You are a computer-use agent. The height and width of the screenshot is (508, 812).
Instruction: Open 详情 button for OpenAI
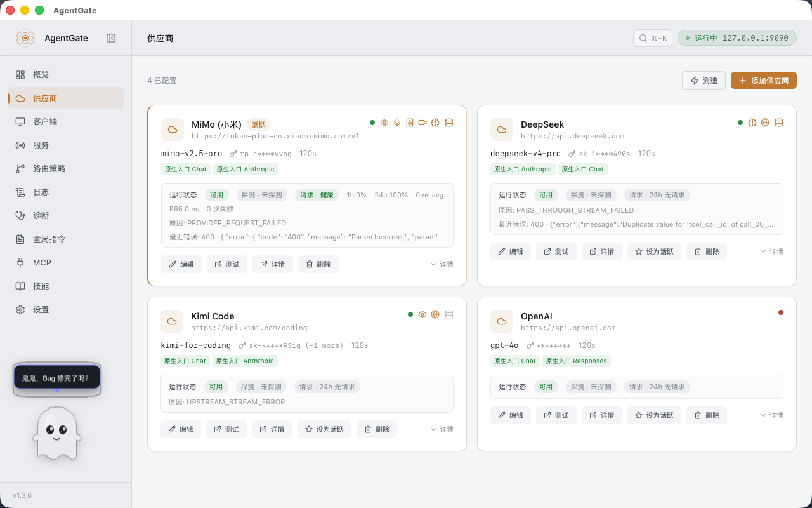pyautogui.click(x=602, y=415)
